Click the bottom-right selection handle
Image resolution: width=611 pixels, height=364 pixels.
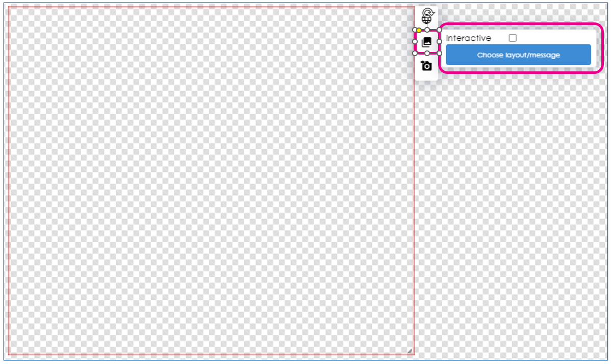[439, 53]
